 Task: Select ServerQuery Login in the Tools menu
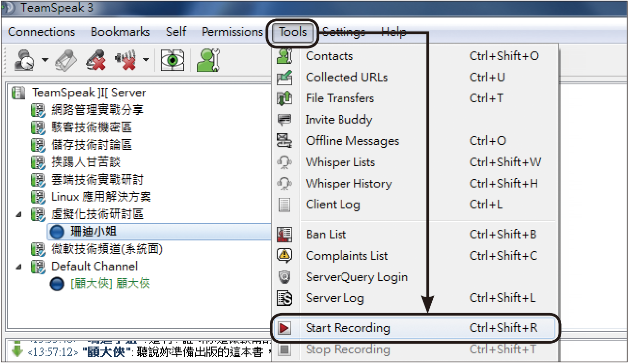coord(416,277)
